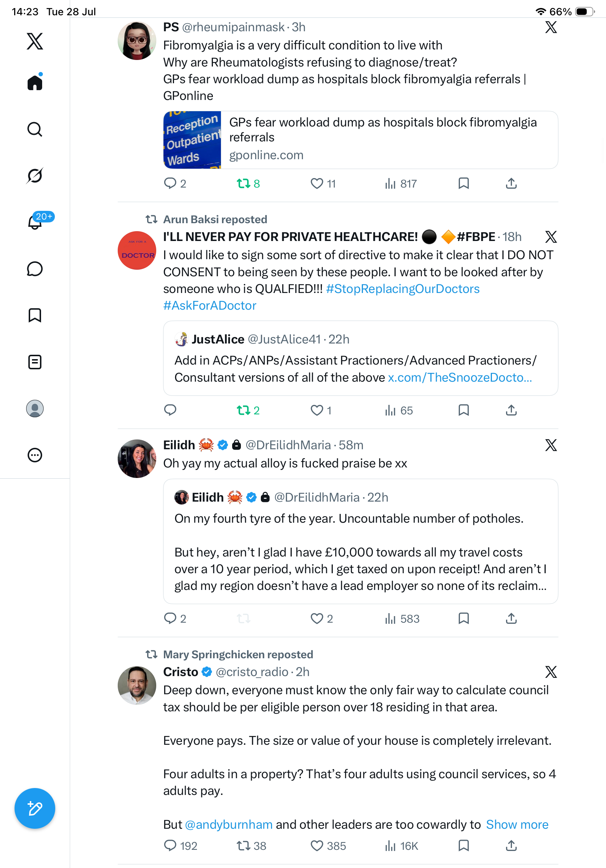Screen dimensions: 606x868
Task: Open Messages chat bubble icon in sidebar
Action: coord(35,269)
